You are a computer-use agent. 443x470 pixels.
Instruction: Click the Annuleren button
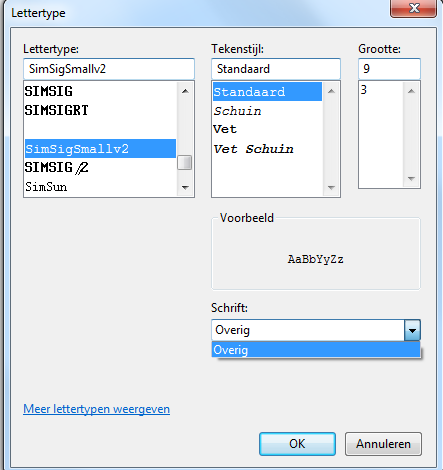383,444
